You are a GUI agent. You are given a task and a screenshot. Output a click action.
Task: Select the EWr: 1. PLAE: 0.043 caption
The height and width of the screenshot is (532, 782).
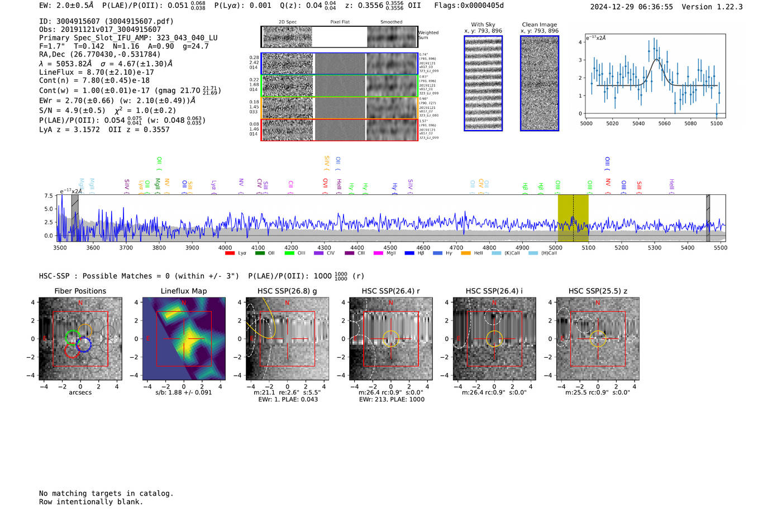point(288,399)
